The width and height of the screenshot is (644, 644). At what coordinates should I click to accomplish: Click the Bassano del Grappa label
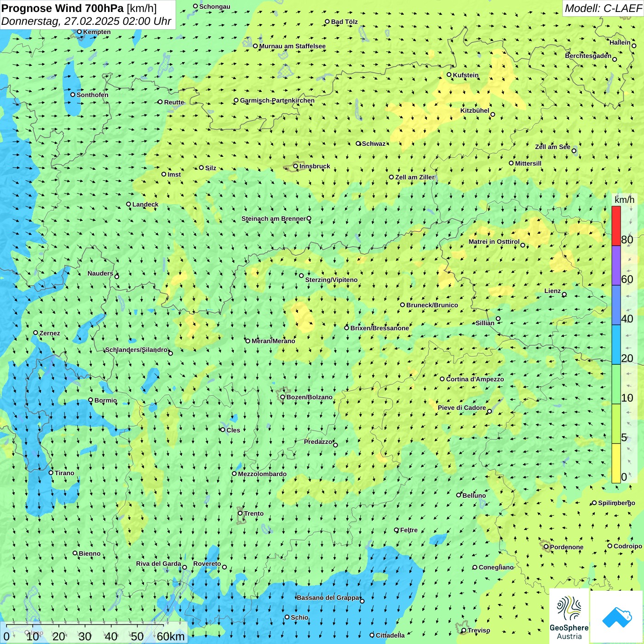click(328, 598)
